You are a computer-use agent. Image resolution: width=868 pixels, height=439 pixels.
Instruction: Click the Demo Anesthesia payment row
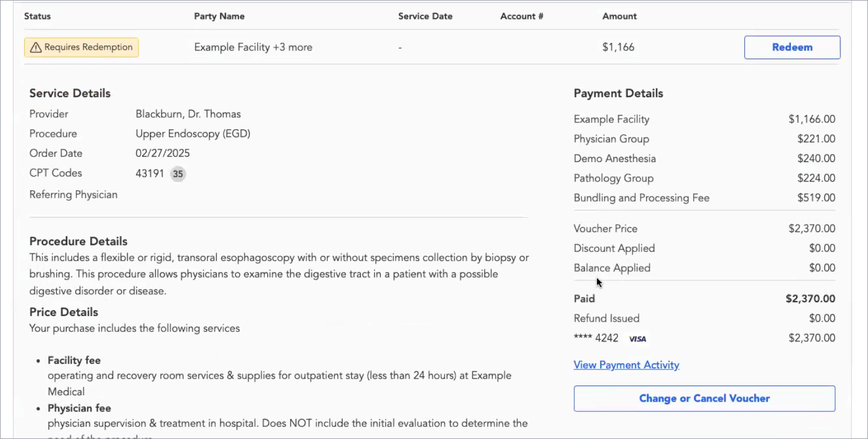[614, 159]
